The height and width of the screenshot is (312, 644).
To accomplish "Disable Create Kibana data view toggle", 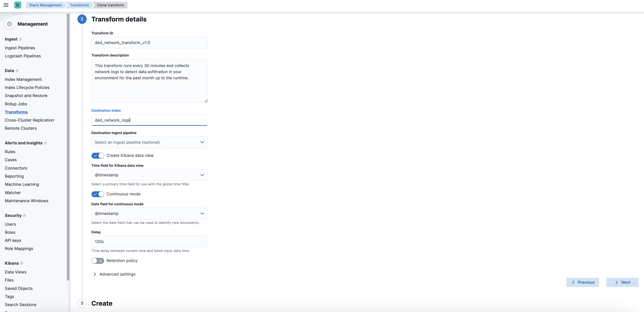I will [98, 156].
